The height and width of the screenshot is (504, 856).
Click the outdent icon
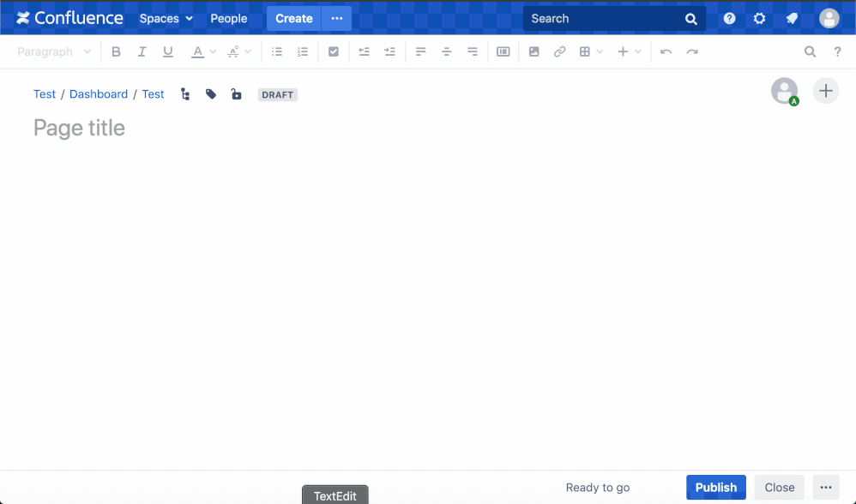click(x=365, y=51)
